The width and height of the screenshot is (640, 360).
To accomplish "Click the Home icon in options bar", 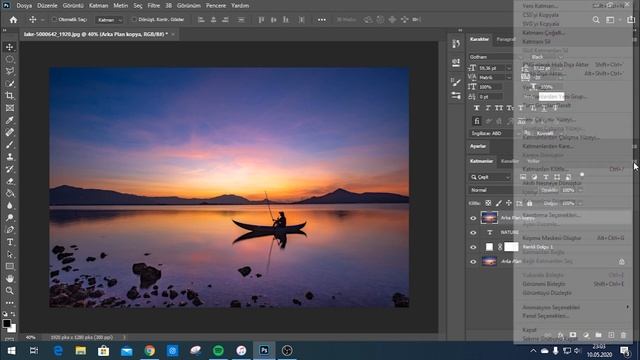I will click(x=13, y=20).
